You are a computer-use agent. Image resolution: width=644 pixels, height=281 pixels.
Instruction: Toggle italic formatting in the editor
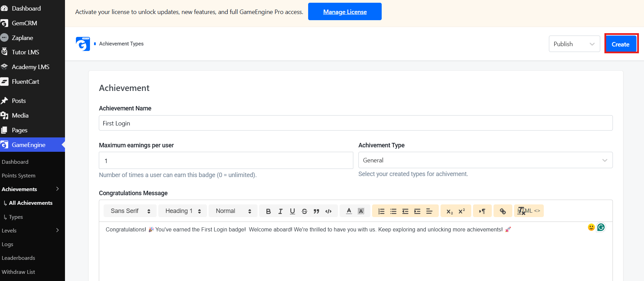point(280,211)
